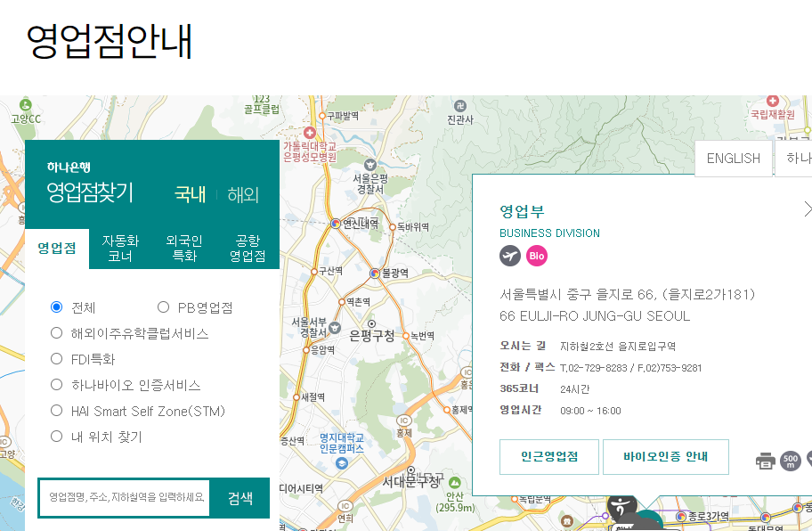Switch to 해외 branch search
The width and height of the screenshot is (812, 531).
pos(243,195)
